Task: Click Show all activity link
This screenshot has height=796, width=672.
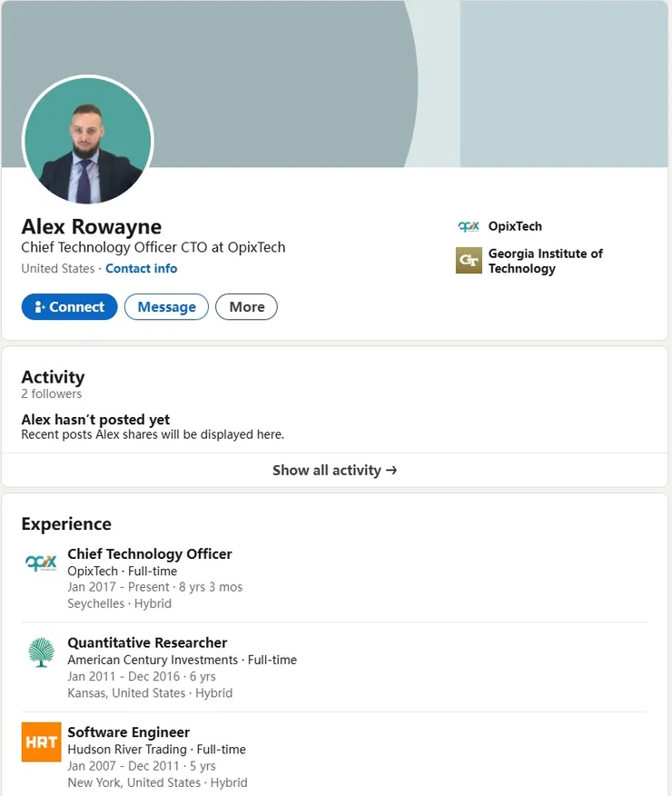Action: click(x=335, y=471)
